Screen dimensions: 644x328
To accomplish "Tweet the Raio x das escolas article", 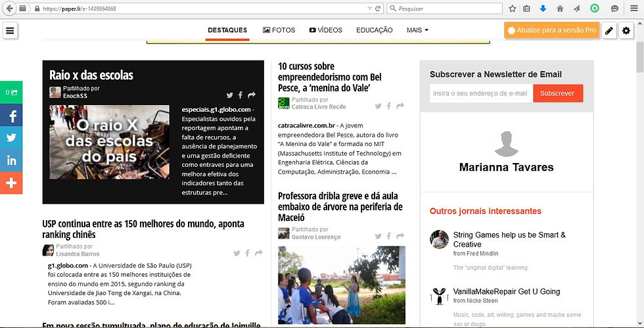I will pos(229,95).
